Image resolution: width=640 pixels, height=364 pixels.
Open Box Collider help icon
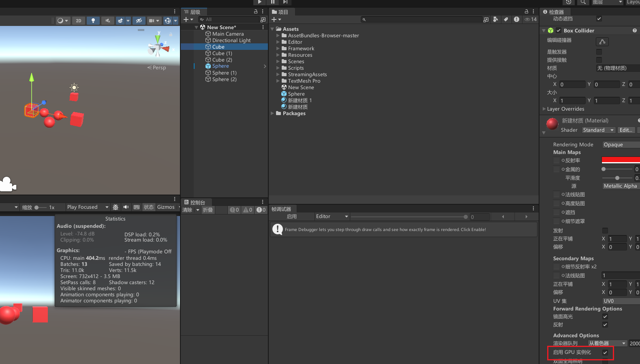click(x=634, y=30)
